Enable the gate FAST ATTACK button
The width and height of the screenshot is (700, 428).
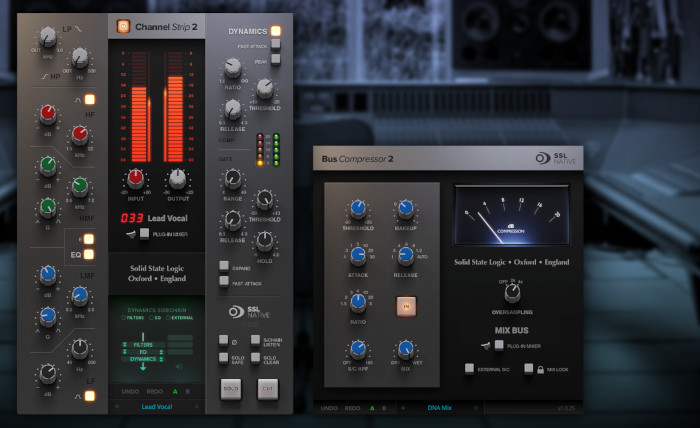coord(224,281)
